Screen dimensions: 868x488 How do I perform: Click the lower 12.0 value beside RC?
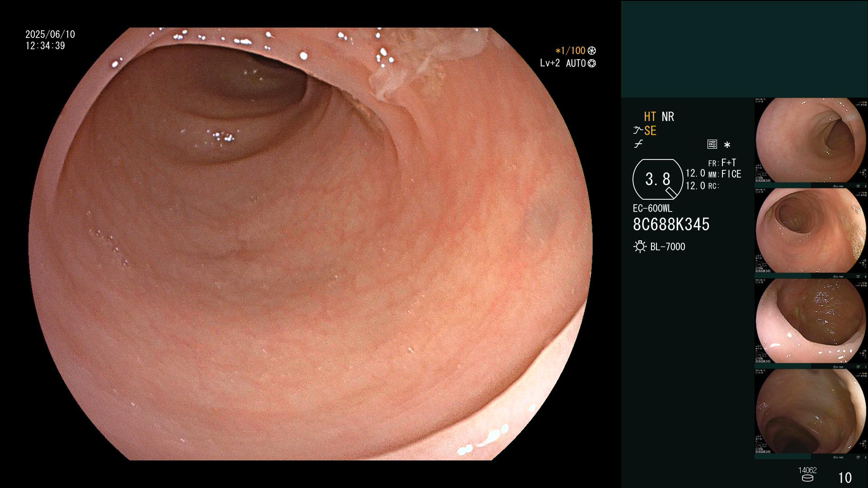click(x=695, y=186)
